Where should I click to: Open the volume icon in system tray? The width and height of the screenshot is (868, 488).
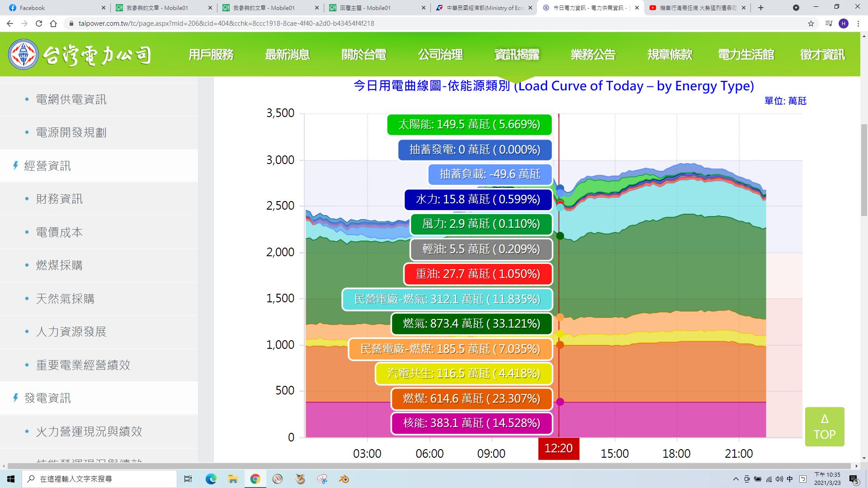779,479
